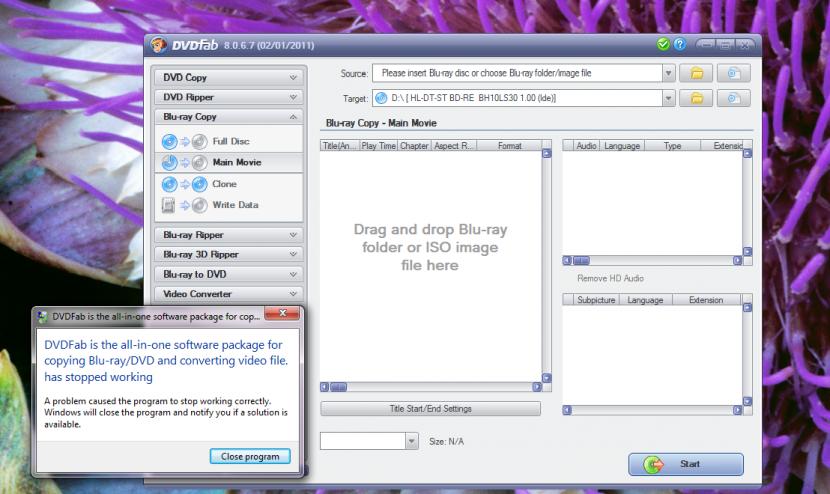Click the Audio column header

pyautogui.click(x=586, y=146)
